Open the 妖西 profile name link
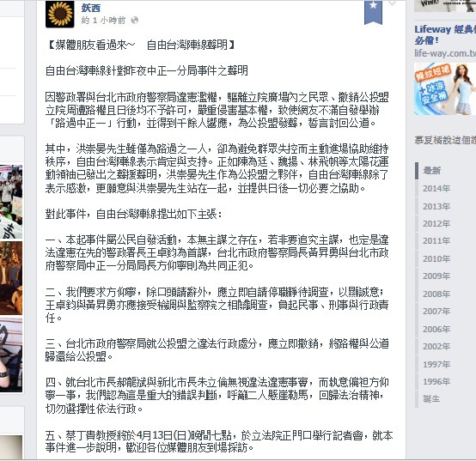The height and width of the screenshot is (461, 476). [x=90, y=8]
